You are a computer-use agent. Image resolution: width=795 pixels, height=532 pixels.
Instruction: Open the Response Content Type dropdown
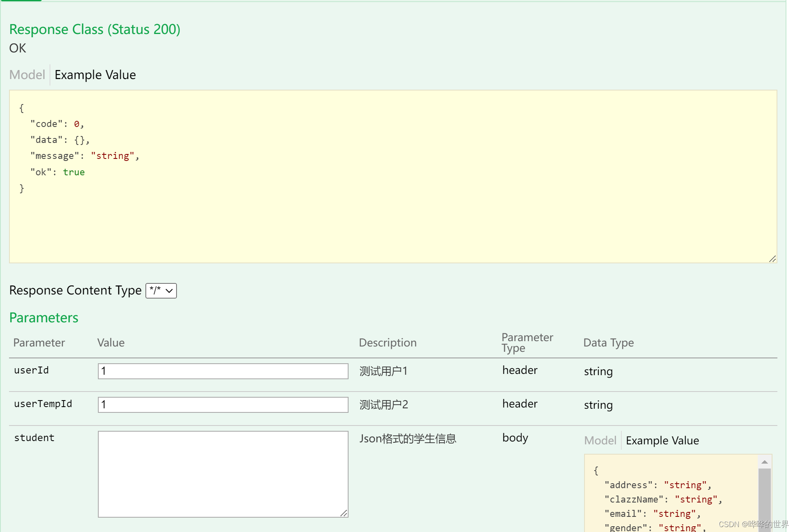click(161, 291)
